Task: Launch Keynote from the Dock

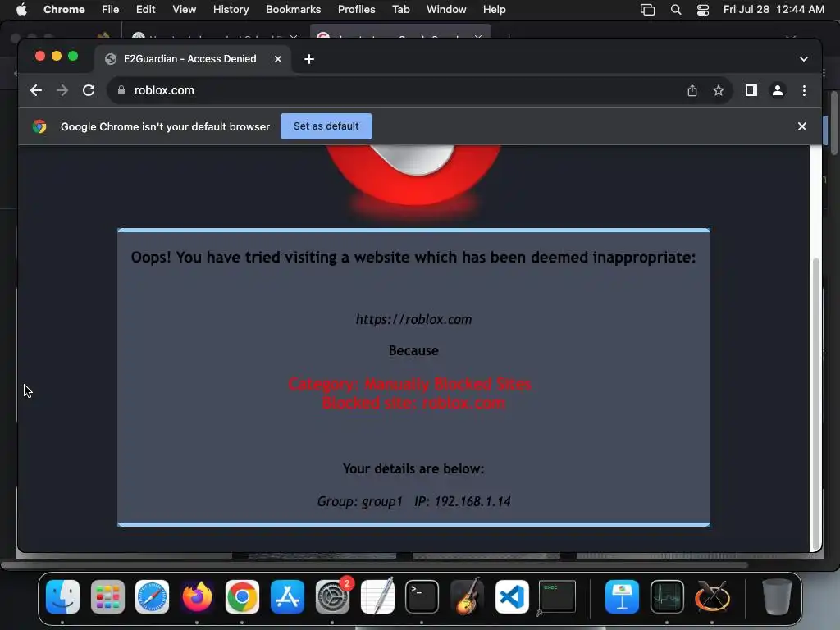Action: 622,596
